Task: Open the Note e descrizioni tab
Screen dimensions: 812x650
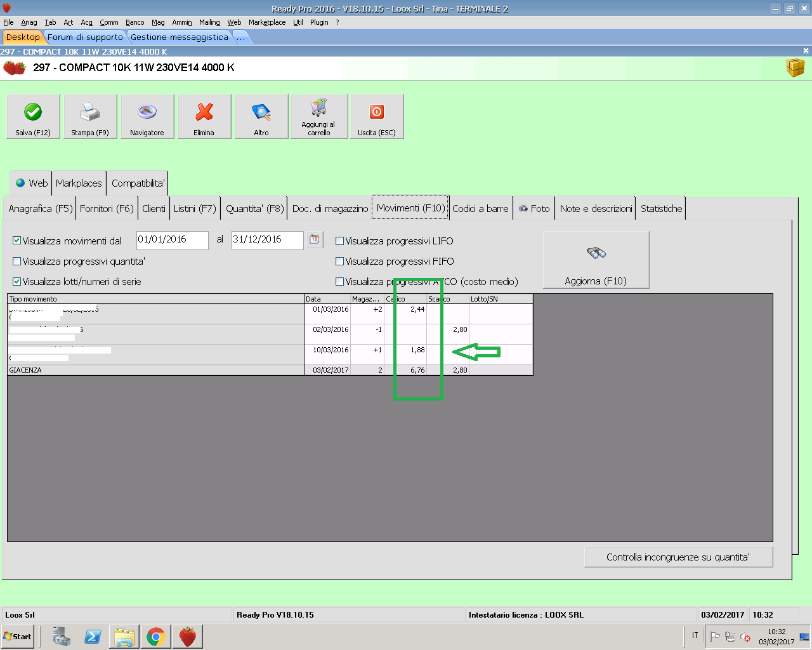Action: tap(596, 208)
